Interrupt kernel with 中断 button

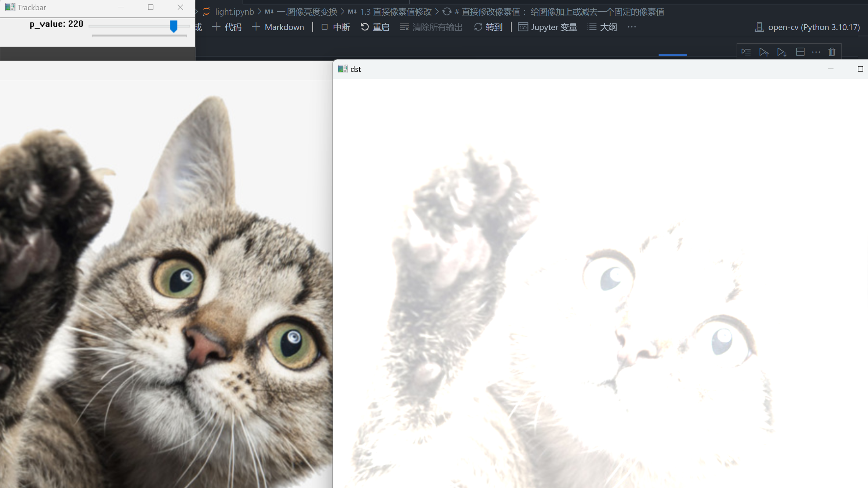335,27
